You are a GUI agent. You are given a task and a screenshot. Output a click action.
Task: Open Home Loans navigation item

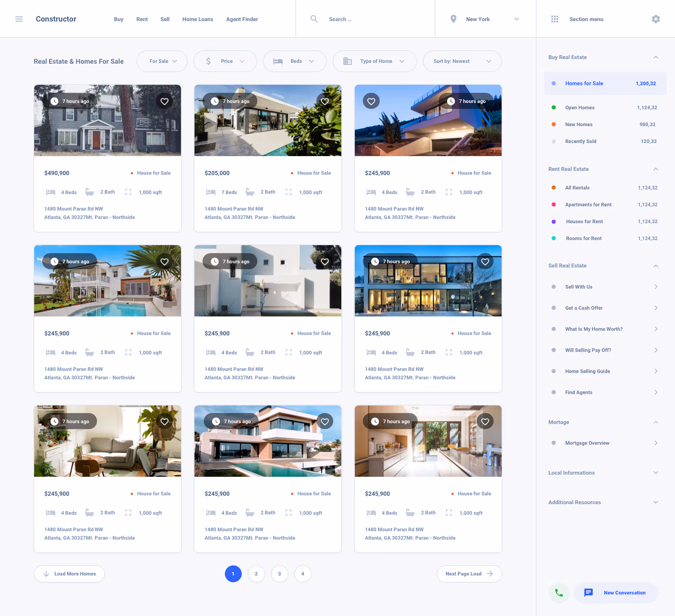tap(198, 19)
